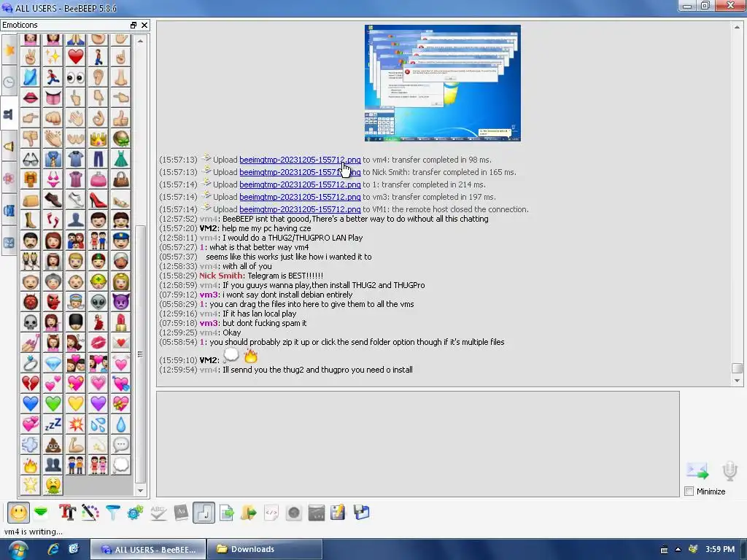747x560 pixels.
Task: Insert the poop emoji
Action: [x=53, y=445]
